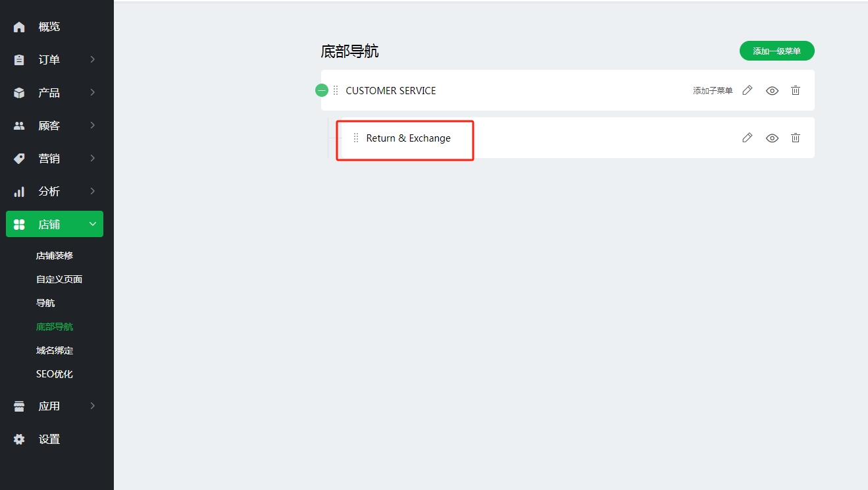The width and height of the screenshot is (868, 490).
Task: Expand the 产品 sidebar chevron
Action: [93, 92]
